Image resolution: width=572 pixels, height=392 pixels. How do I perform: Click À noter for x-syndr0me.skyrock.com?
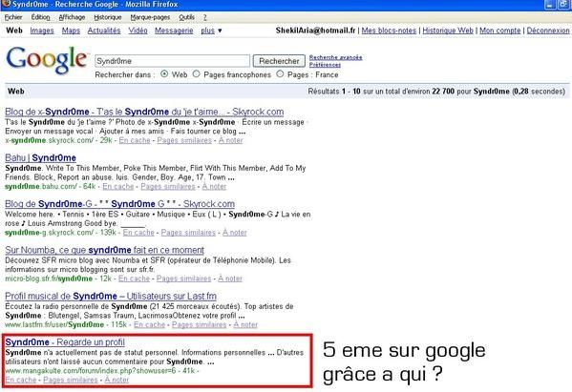coord(230,140)
